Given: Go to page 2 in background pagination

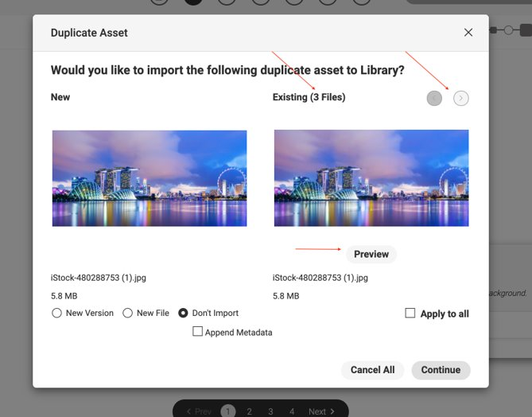Looking at the screenshot, I should coord(249,411).
